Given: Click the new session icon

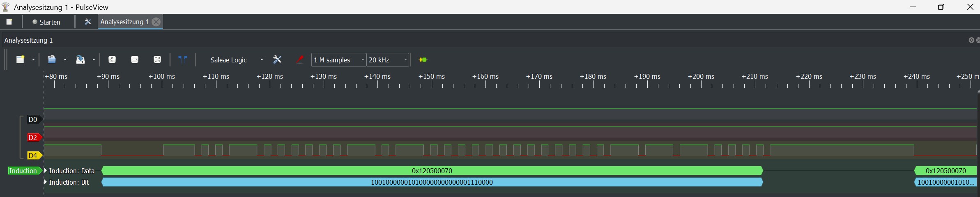Looking at the screenshot, I should (20, 60).
